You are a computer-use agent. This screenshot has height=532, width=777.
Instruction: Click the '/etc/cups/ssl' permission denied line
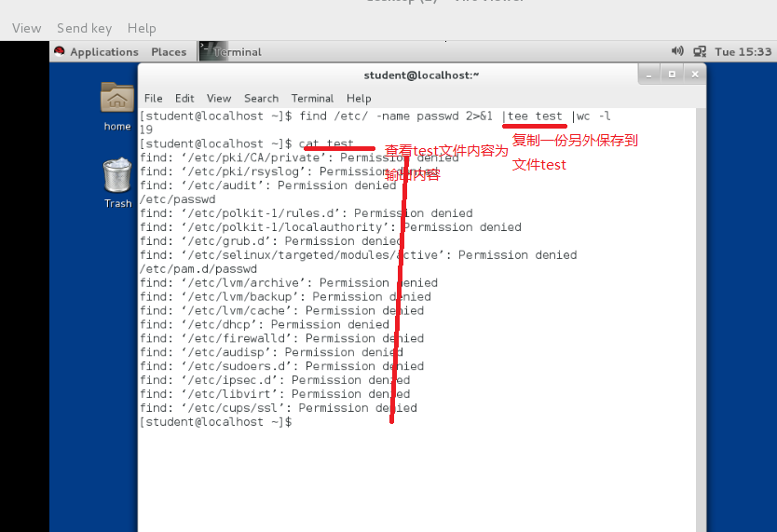click(x=279, y=408)
